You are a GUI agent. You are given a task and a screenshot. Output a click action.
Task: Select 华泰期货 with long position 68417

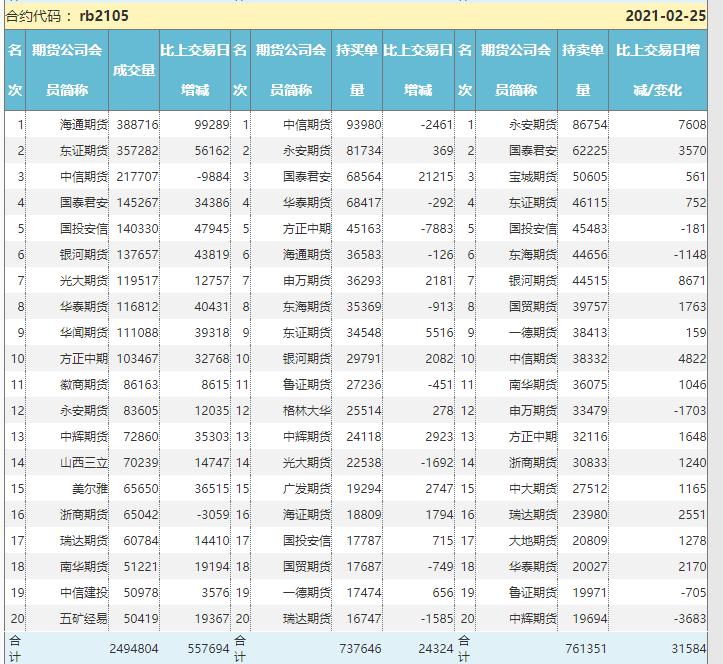point(307,202)
